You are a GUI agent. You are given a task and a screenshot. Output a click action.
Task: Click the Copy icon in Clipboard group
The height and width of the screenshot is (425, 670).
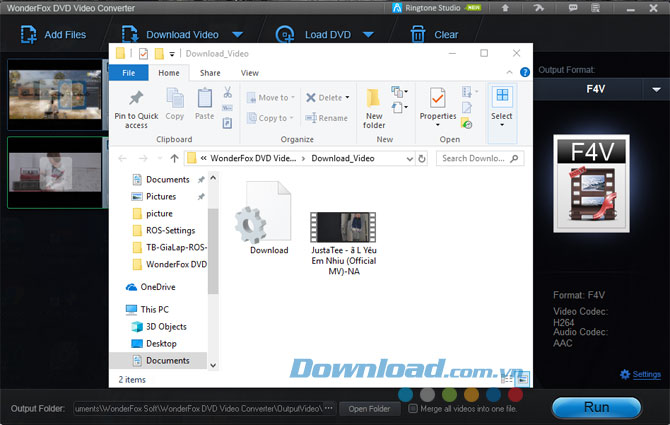[175, 98]
